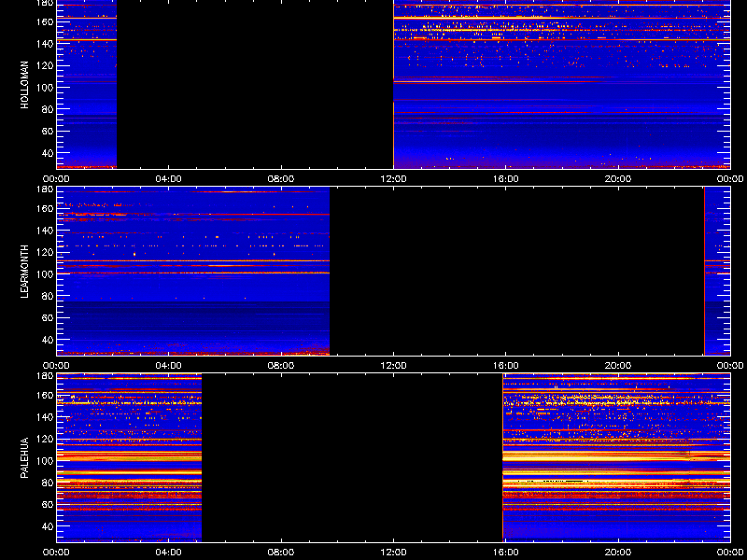Viewport: 747px width, 560px height.
Task: Click Palehua's vertical data-start line near 16:00
Action: 502,457
